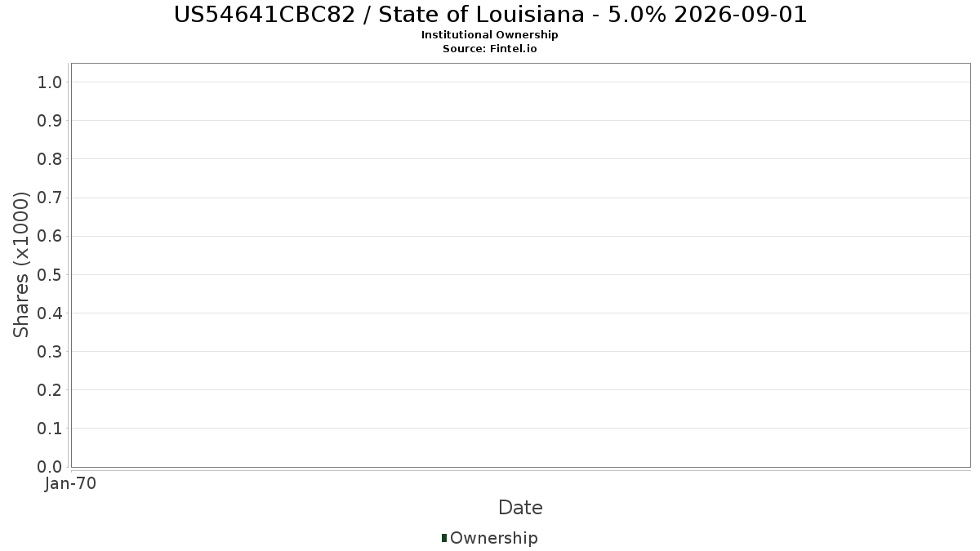Screen dimensions: 980x551
Task: Click the 0.5 y-axis tick label
Action: click(50, 274)
